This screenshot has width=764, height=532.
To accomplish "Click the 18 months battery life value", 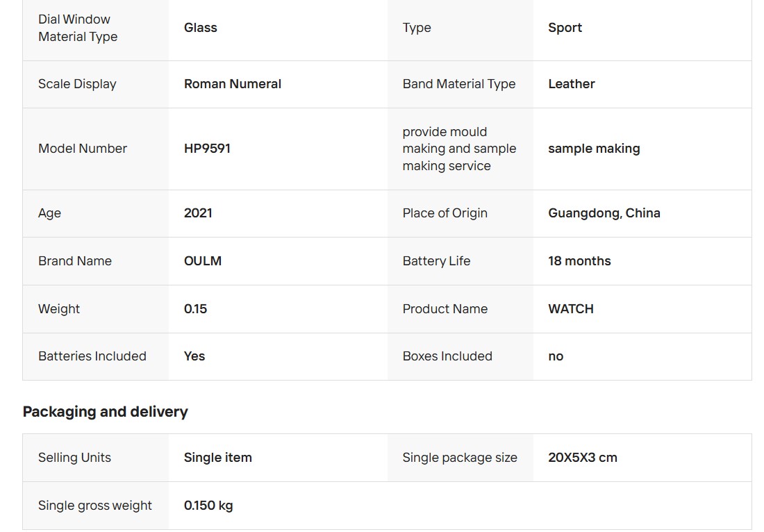I will [x=579, y=261].
